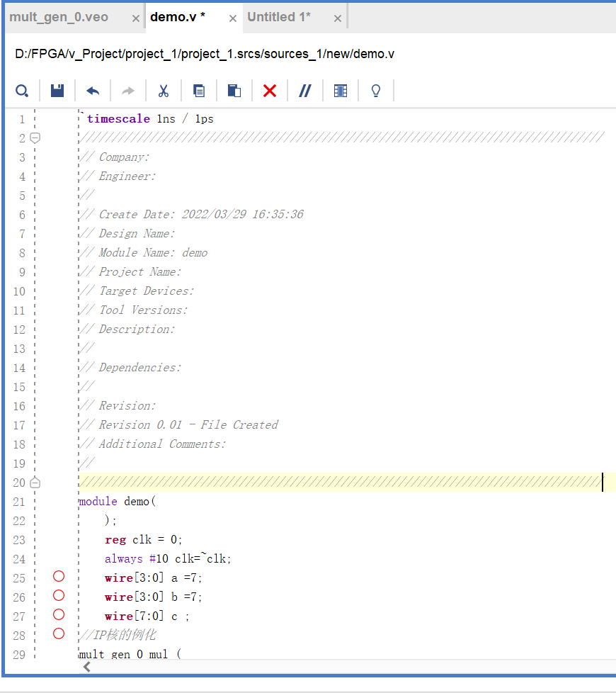The image size is (616, 693).
Task: Click 'always #10 clk=~clk;' line
Action: 168,558
